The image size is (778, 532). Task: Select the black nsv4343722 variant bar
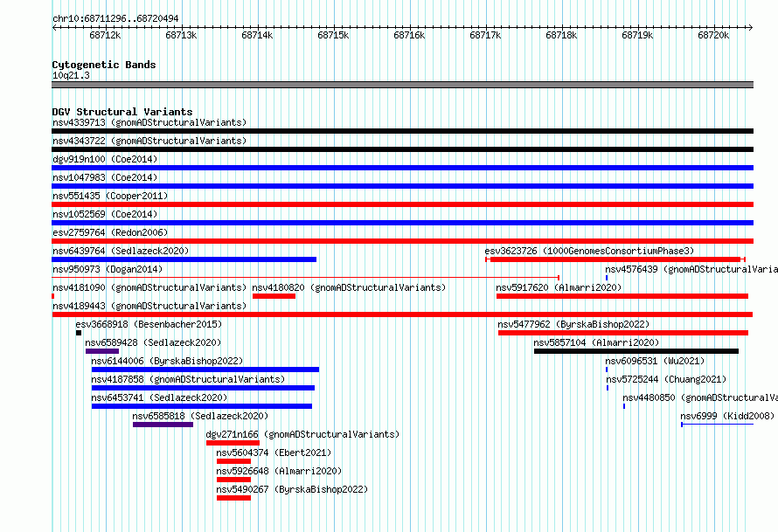coord(402,149)
